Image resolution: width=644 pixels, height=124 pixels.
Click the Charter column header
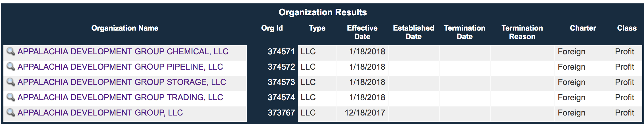click(583, 28)
